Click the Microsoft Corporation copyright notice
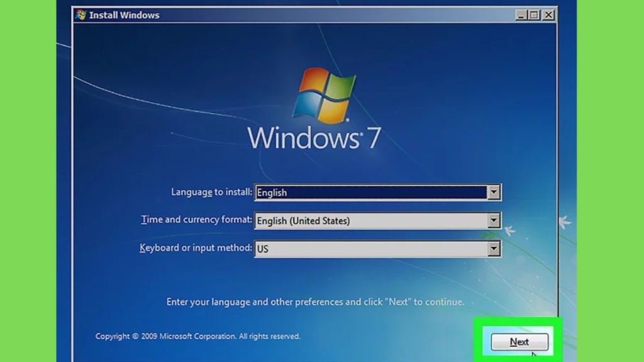The width and height of the screenshot is (644, 362). (x=198, y=336)
